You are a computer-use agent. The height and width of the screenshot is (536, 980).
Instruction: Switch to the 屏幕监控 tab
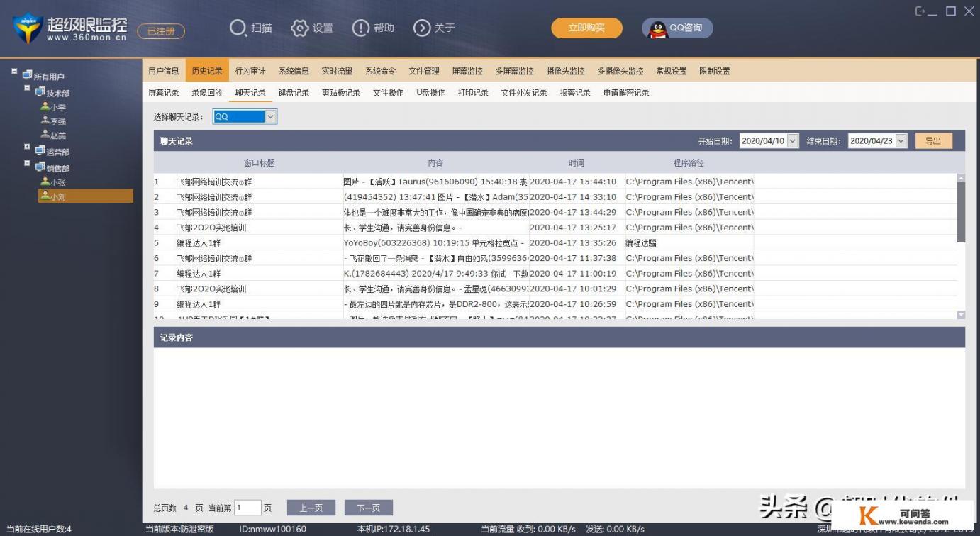coord(467,71)
